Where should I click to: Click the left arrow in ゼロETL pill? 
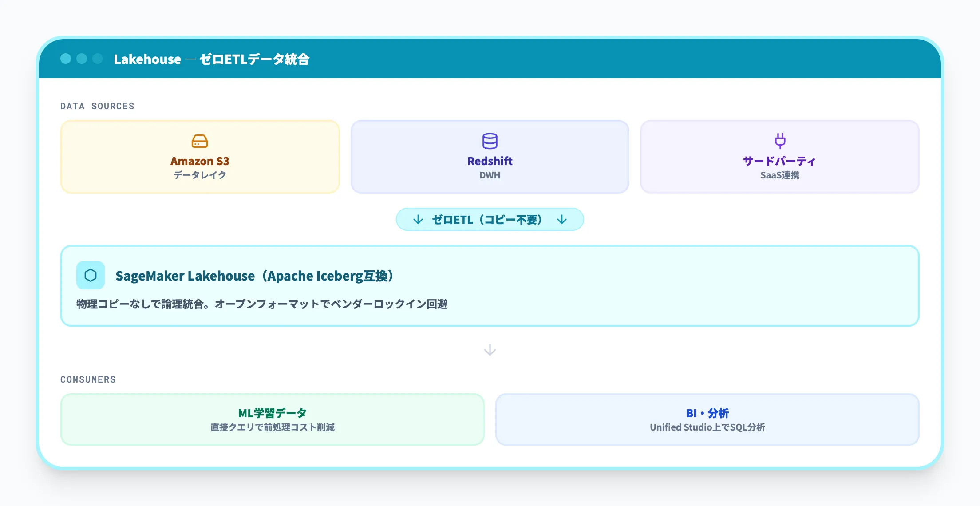pos(418,220)
